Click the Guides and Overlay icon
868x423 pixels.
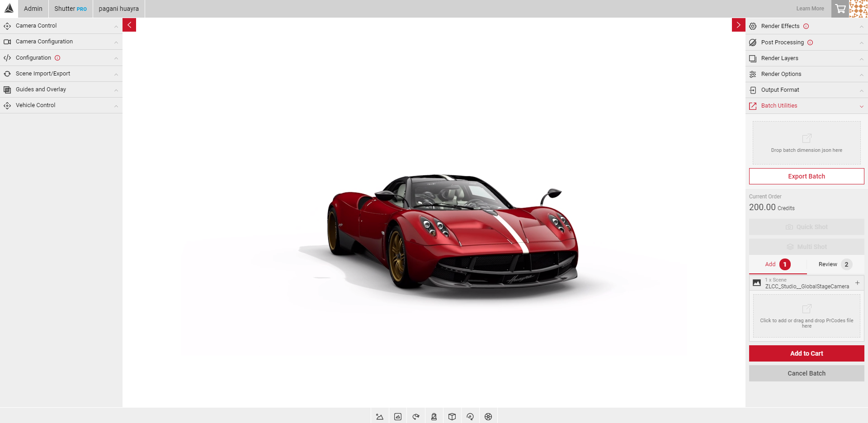[7, 89]
